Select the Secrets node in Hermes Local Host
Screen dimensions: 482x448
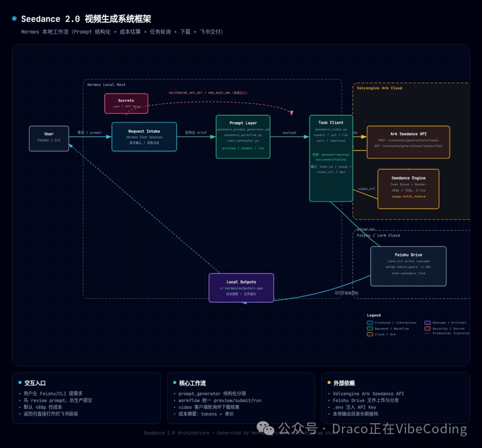(x=126, y=103)
